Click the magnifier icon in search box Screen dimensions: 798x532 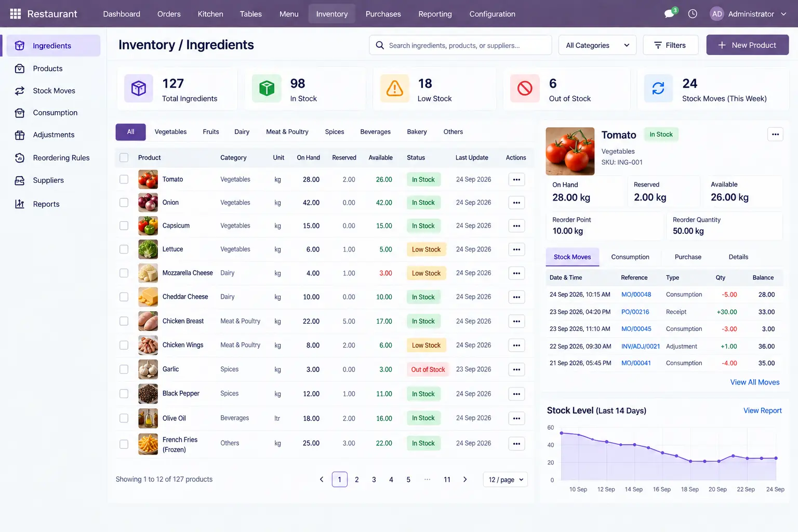[x=380, y=45]
